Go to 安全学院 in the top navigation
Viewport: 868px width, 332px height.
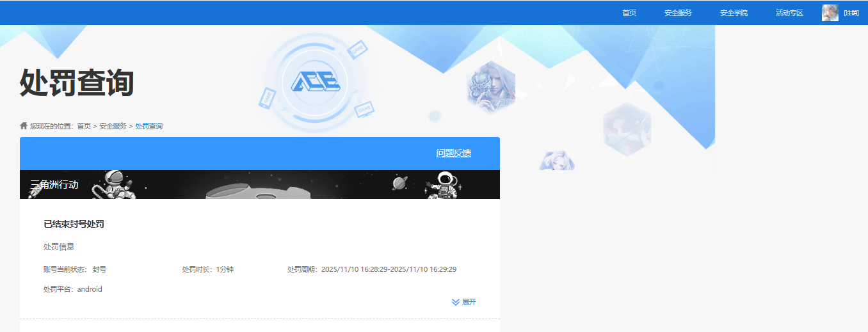pyautogui.click(x=734, y=13)
